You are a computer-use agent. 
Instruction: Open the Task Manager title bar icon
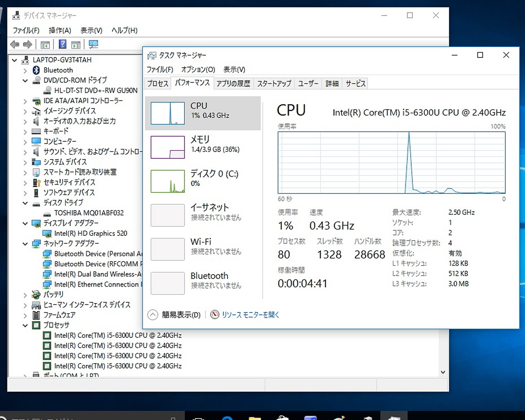(x=152, y=55)
